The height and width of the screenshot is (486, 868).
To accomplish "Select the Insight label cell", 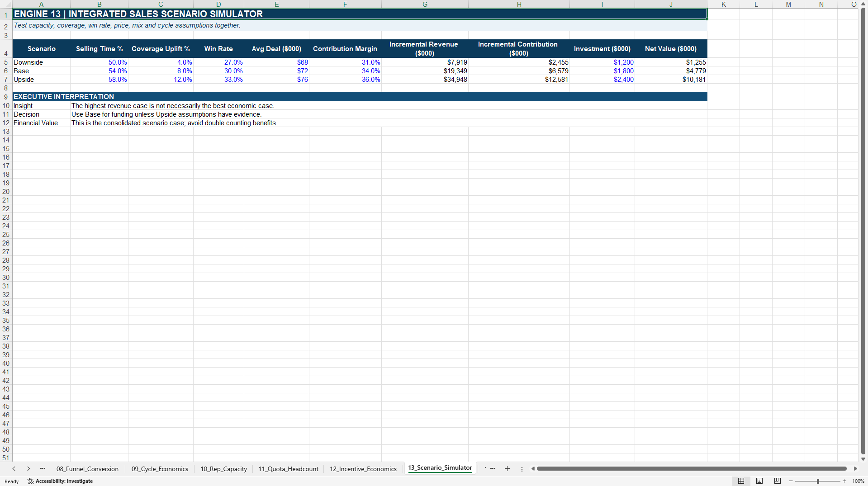I will 41,106.
